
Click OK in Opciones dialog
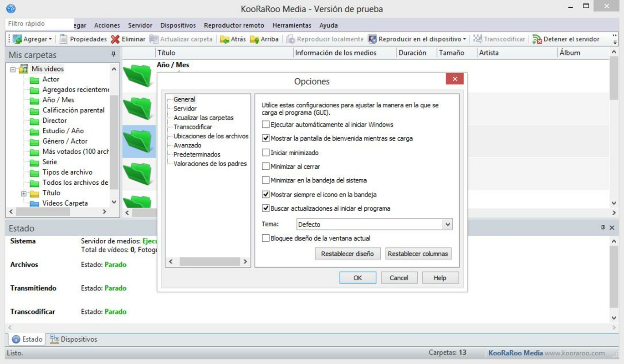(358, 278)
